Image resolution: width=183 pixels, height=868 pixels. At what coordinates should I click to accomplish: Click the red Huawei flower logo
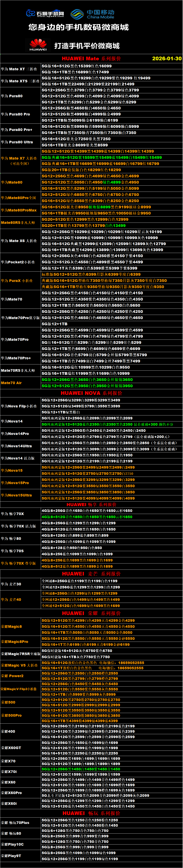pos(38,45)
